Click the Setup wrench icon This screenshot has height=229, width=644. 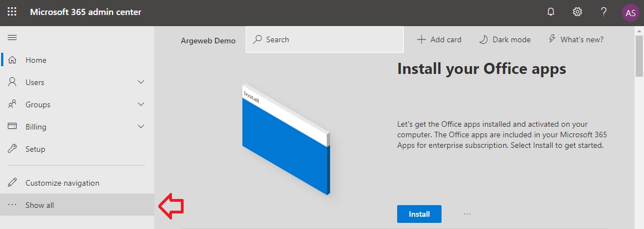(12, 149)
